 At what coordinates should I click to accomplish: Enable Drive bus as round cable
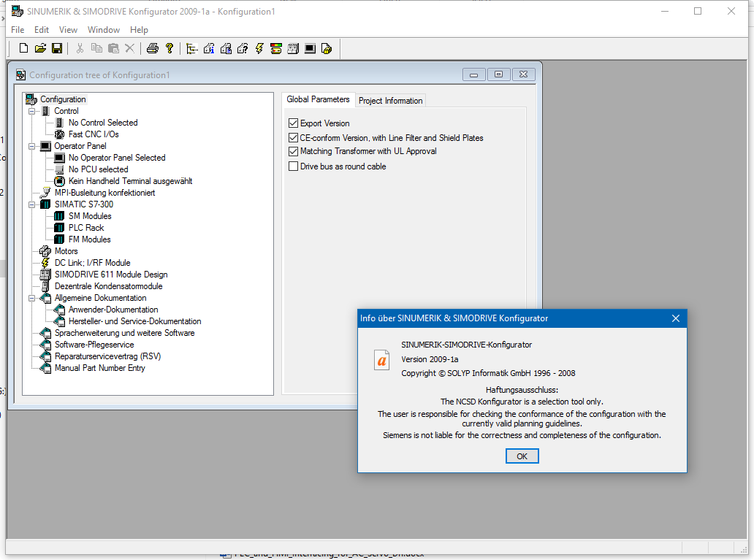tap(293, 166)
